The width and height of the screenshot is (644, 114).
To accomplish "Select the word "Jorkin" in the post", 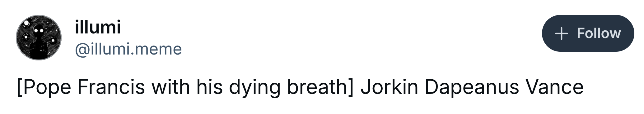I will (x=389, y=87).
